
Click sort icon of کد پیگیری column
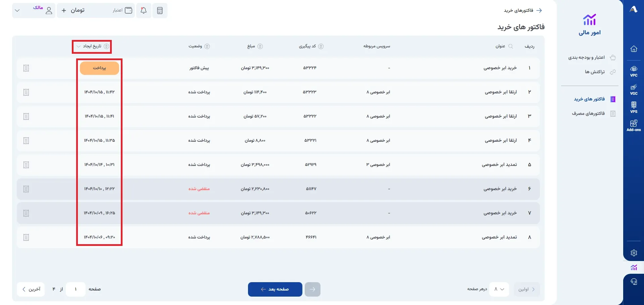(x=321, y=46)
